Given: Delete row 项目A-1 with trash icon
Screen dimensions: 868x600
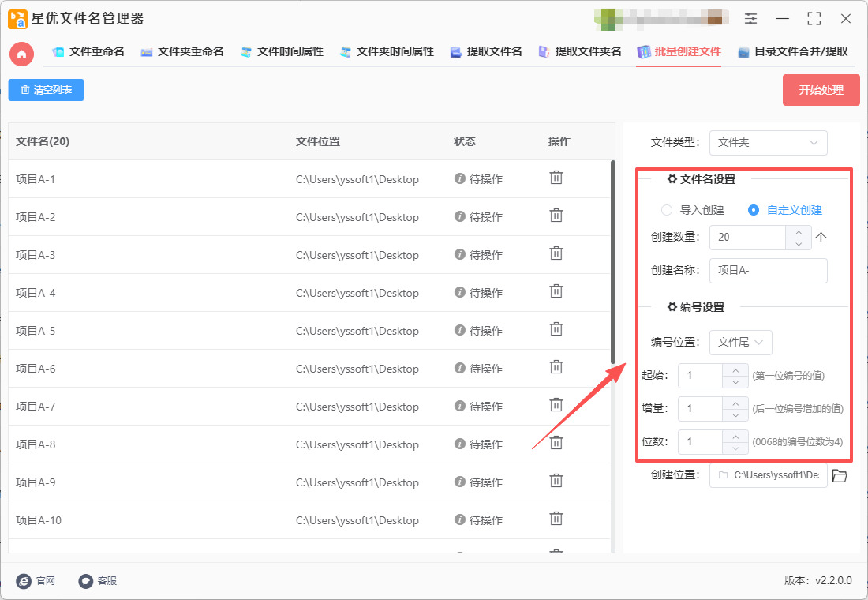Looking at the screenshot, I should coord(556,178).
